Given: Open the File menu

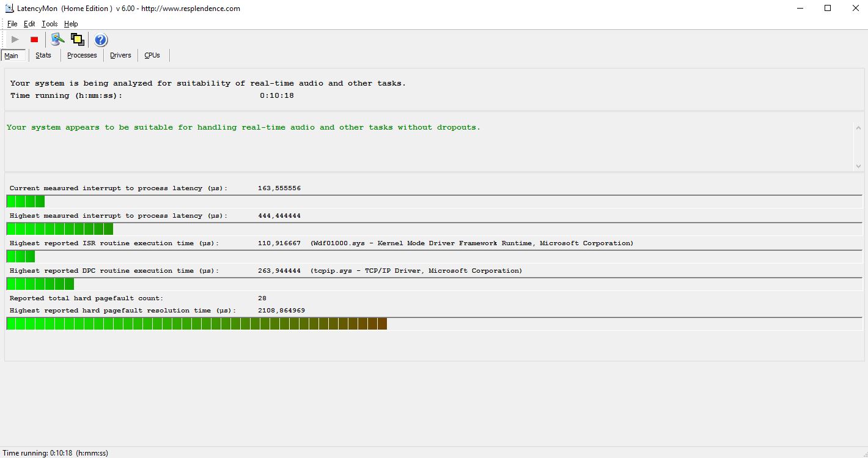Looking at the screenshot, I should [x=12, y=24].
